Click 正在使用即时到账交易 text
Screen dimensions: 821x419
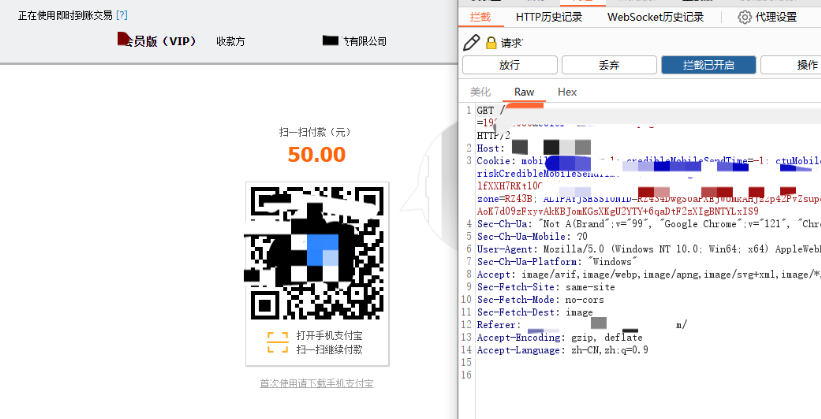pos(65,15)
